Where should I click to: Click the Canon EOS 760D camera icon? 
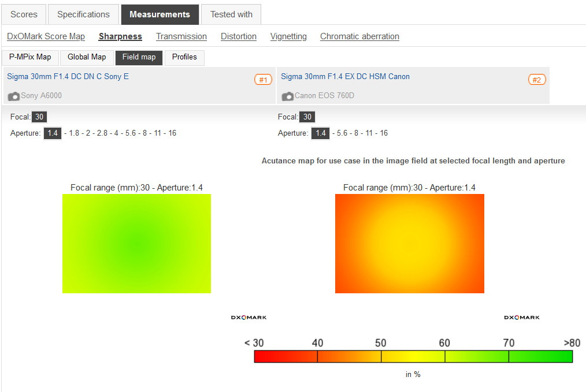287,96
